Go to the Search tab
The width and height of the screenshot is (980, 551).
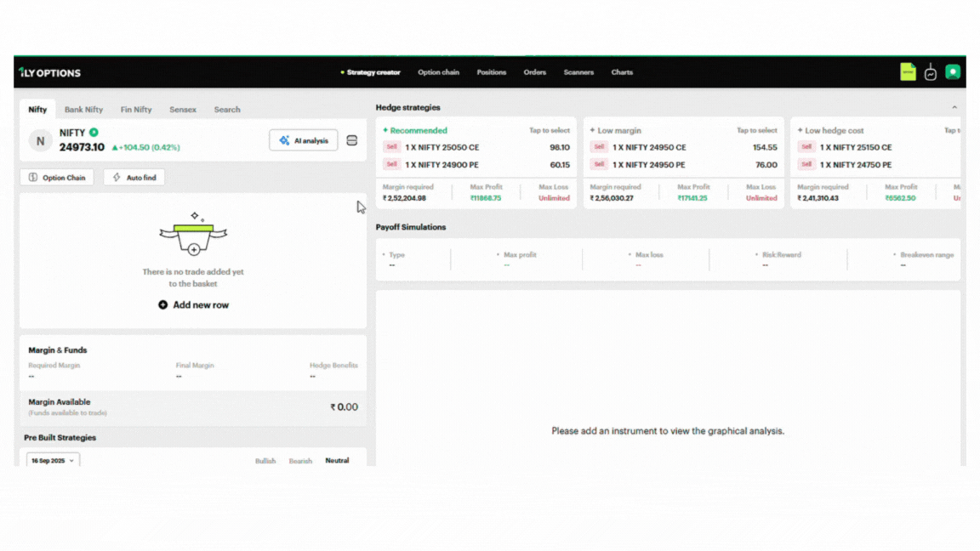227,110
